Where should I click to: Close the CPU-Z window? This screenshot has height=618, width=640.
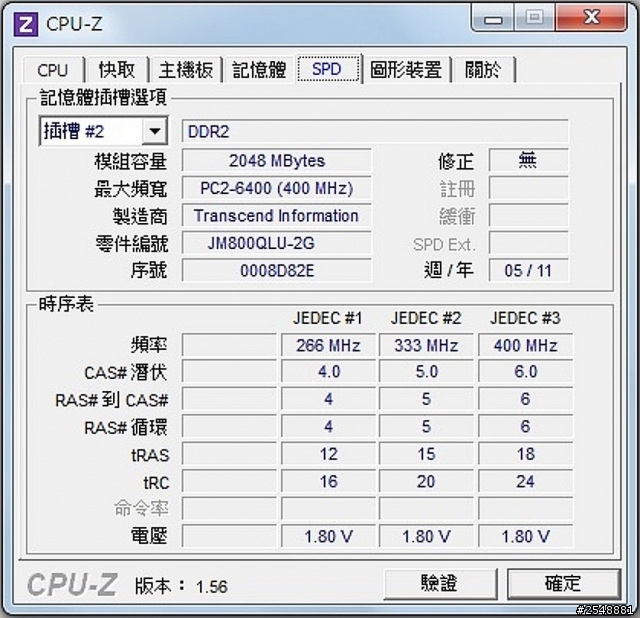[x=591, y=18]
